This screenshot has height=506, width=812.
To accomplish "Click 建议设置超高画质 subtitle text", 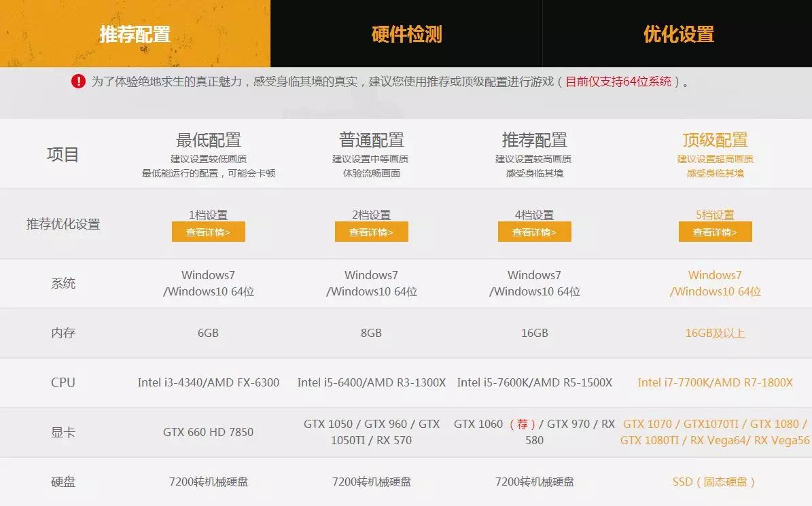I will point(715,159).
